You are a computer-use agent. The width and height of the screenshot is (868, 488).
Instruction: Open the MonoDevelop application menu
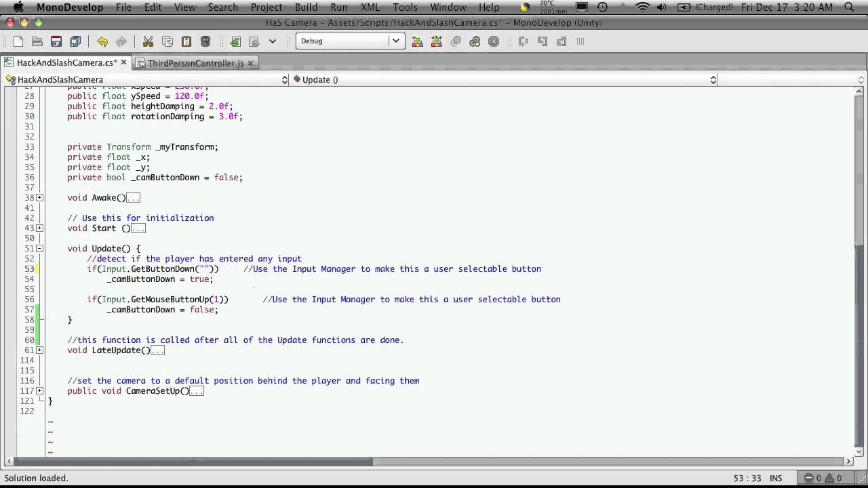coord(70,7)
